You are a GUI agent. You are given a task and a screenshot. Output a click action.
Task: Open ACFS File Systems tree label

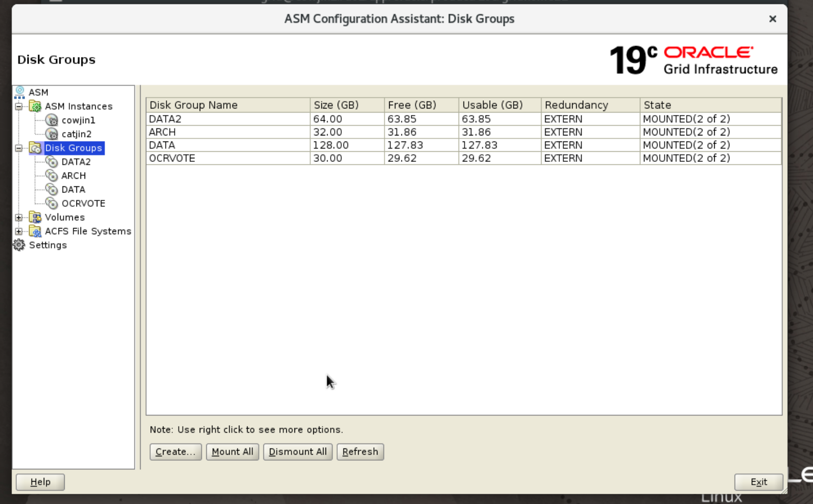(88, 231)
